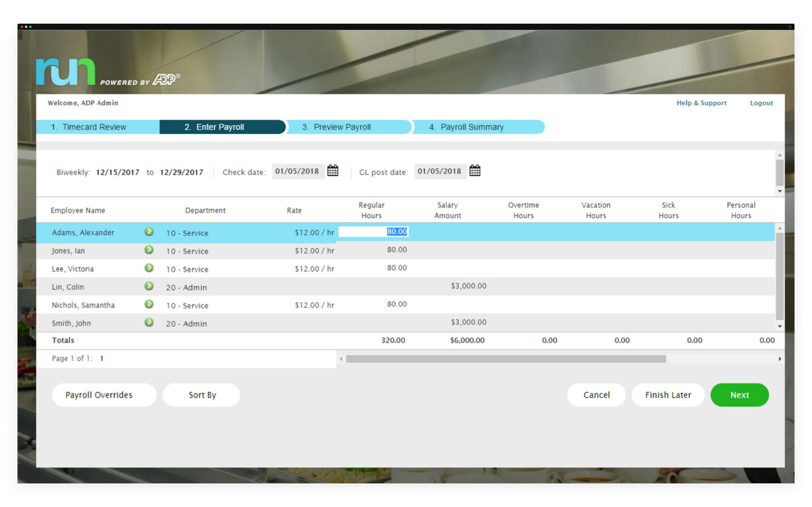Click Rate column header

(294, 210)
